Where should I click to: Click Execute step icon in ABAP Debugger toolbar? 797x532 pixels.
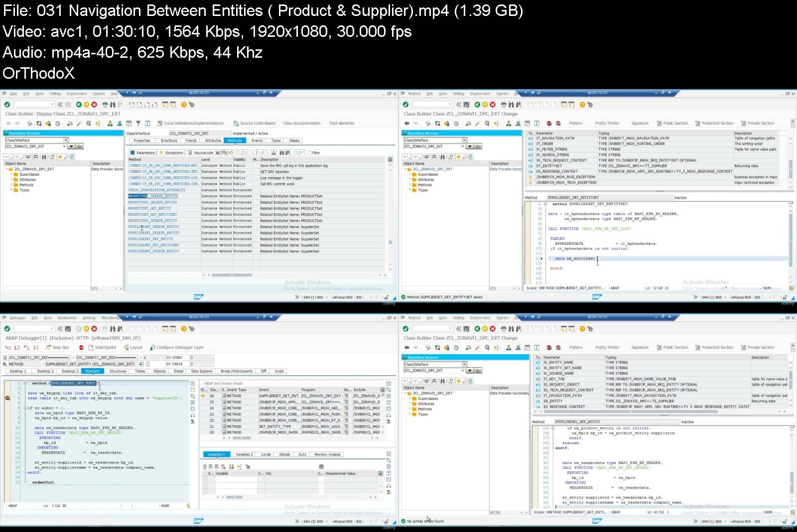[x=17, y=348]
